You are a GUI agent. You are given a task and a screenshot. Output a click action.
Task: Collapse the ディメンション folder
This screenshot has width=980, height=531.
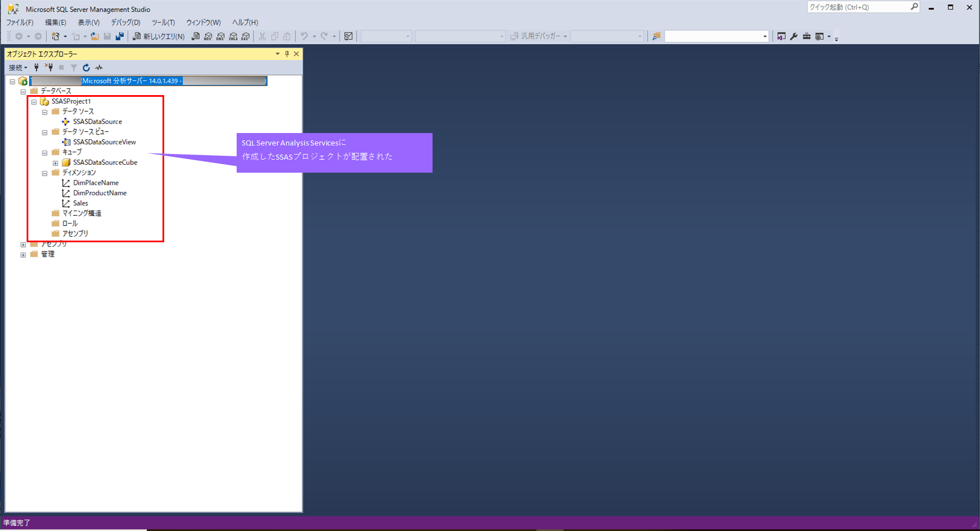[x=45, y=173]
